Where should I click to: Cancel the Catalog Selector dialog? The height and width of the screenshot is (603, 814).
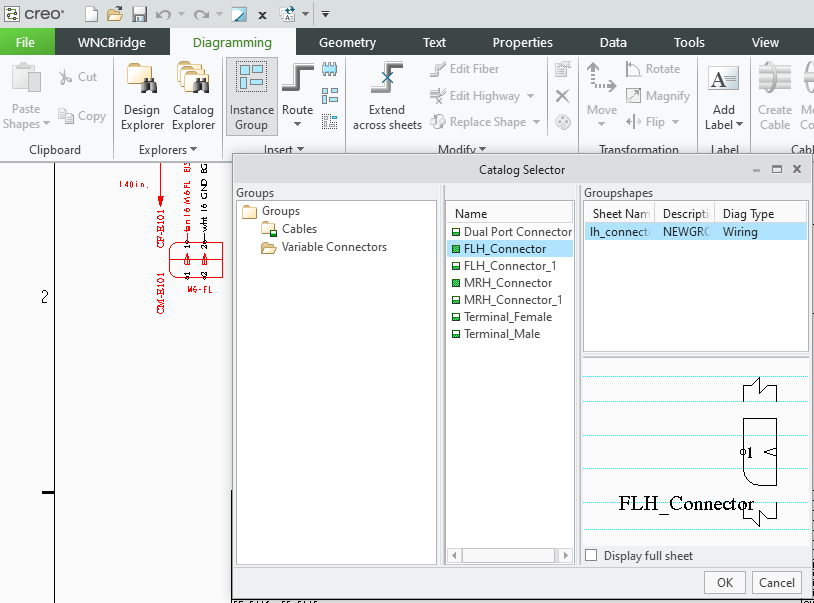click(776, 583)
